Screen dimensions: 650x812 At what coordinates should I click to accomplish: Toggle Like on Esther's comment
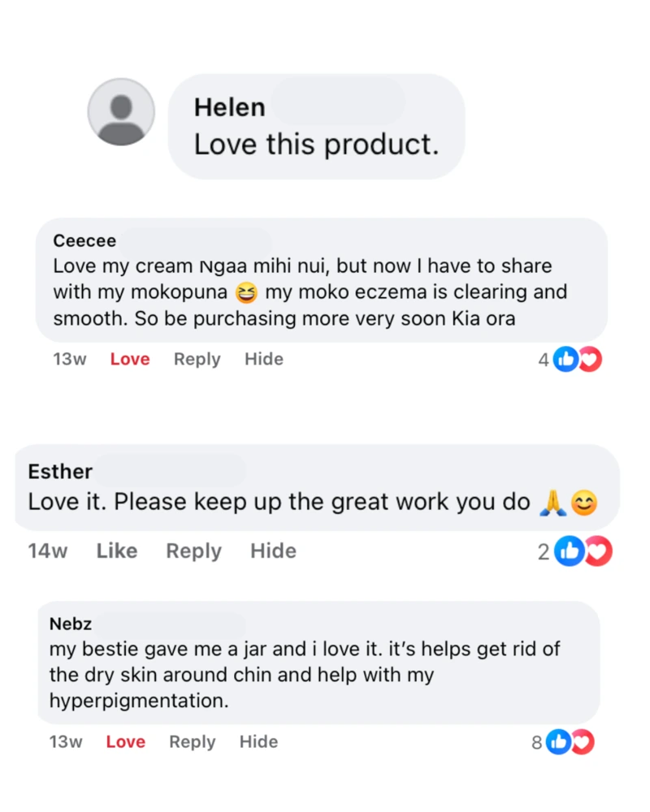click(x=116, y=551)
